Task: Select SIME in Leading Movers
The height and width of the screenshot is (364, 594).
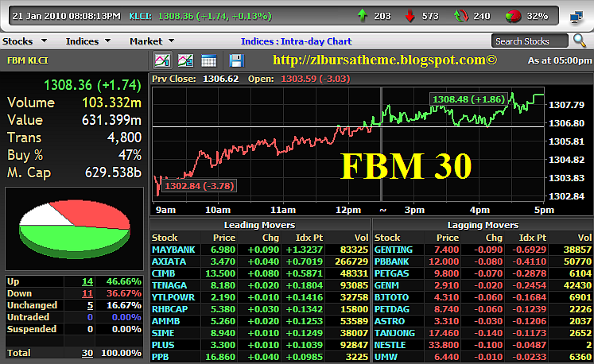Action: (x=163, y=333)
